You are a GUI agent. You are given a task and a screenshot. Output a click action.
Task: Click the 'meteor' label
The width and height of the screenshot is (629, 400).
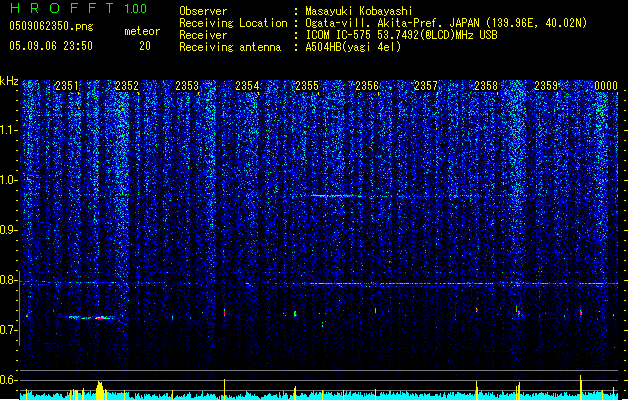142,31
